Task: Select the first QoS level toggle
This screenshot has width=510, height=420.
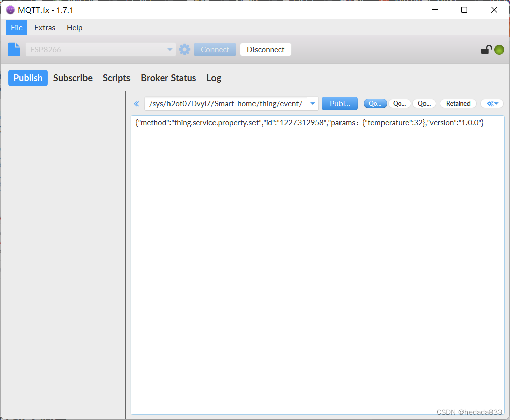Action: tap(375, 103)
